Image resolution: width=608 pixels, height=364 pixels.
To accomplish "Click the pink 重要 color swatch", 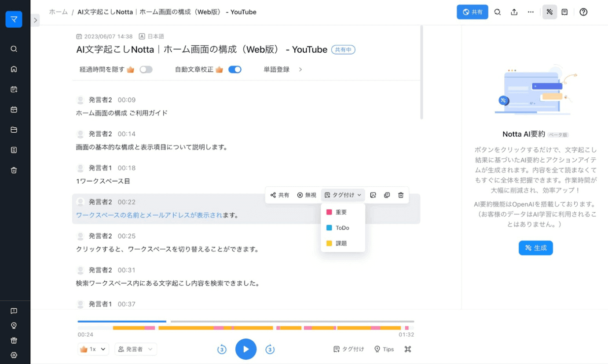I will pyautogui.click(x=329, y=212).
